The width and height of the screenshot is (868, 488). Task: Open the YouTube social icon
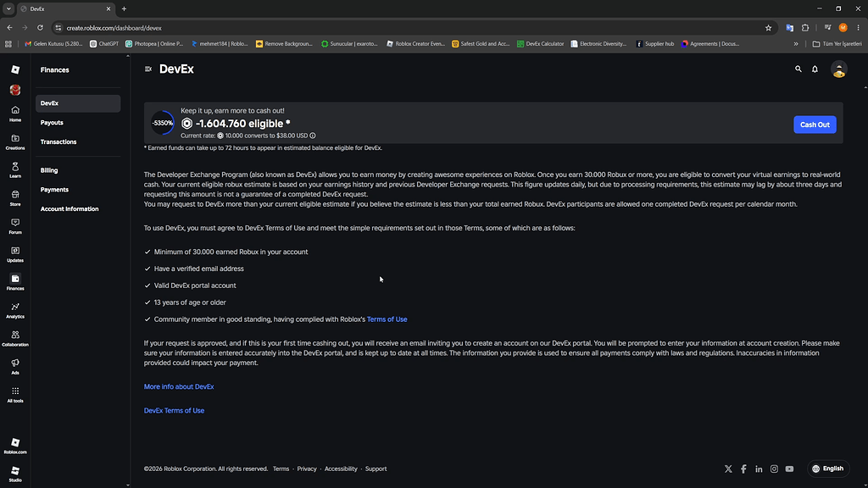tap(789, 469)
